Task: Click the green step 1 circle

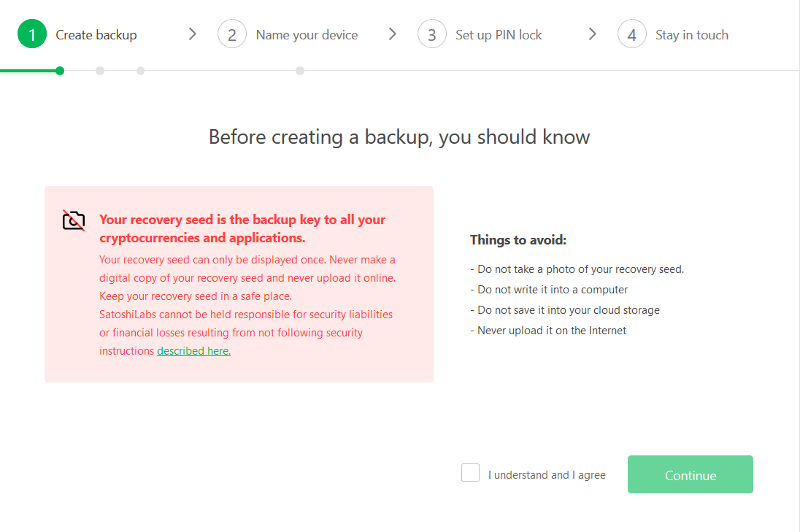Action: coord(31,34)
